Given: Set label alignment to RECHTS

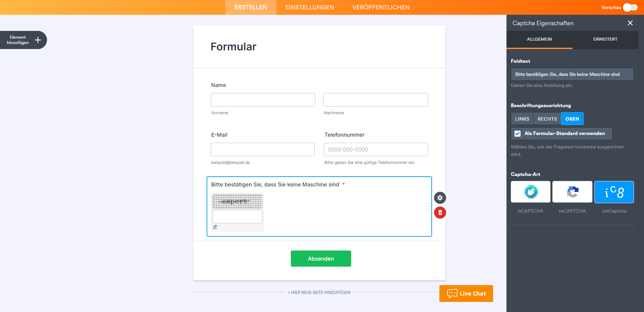Looking at the screenshot, I should (x=547, y=119).
